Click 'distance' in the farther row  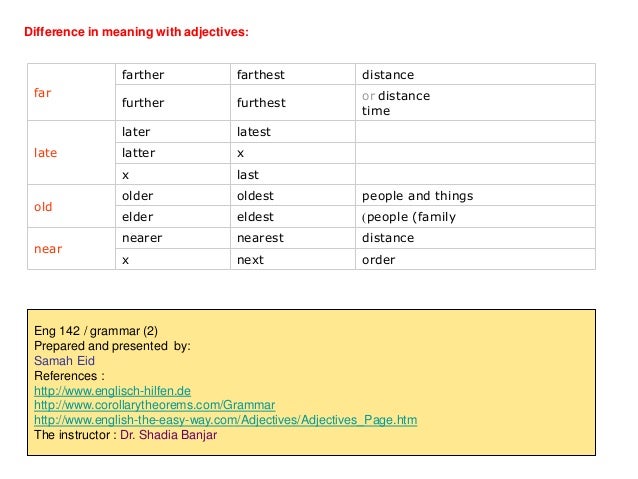coord(388,75)
